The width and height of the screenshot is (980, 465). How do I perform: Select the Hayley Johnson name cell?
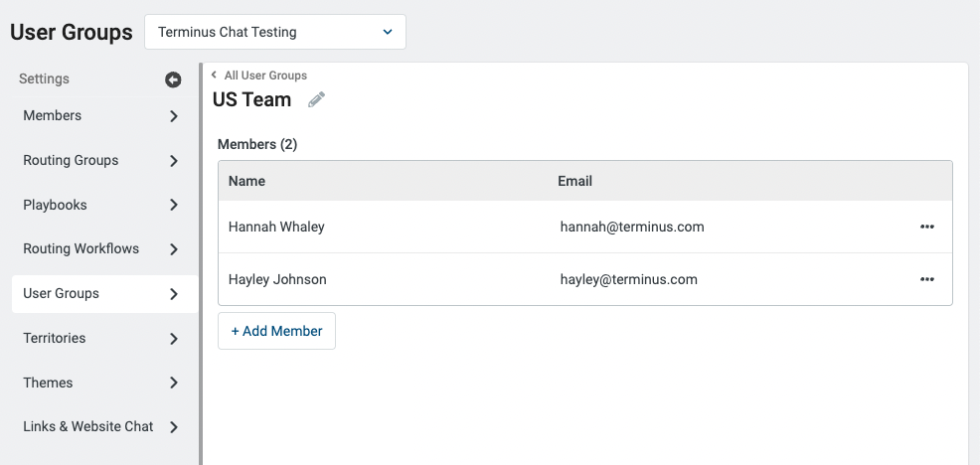click(x=277, y=279)
